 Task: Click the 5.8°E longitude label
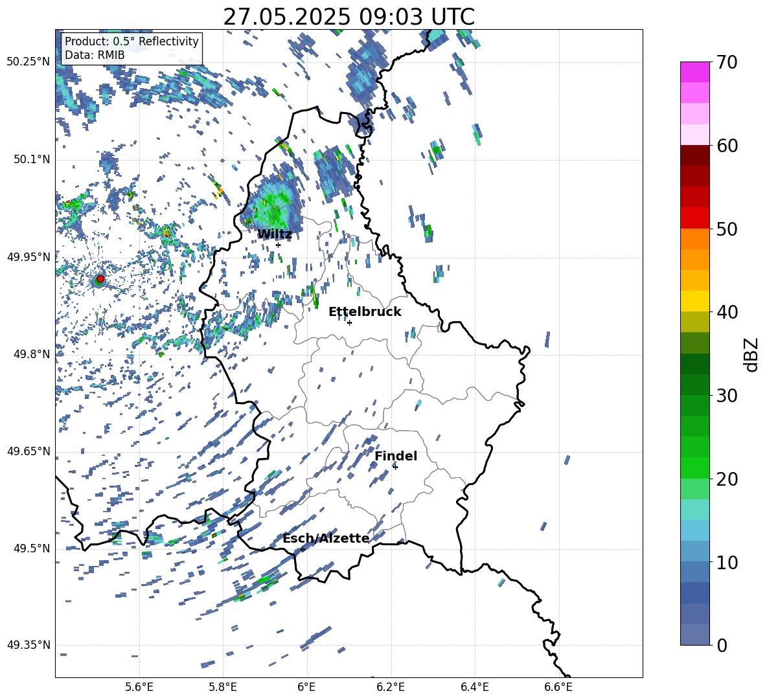pyautogui.click(x=223, y=687)
